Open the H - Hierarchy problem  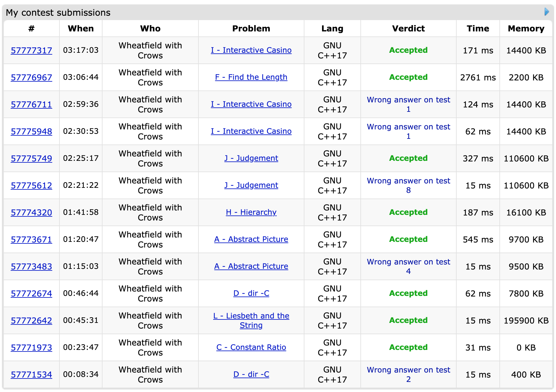pos(251,212)
